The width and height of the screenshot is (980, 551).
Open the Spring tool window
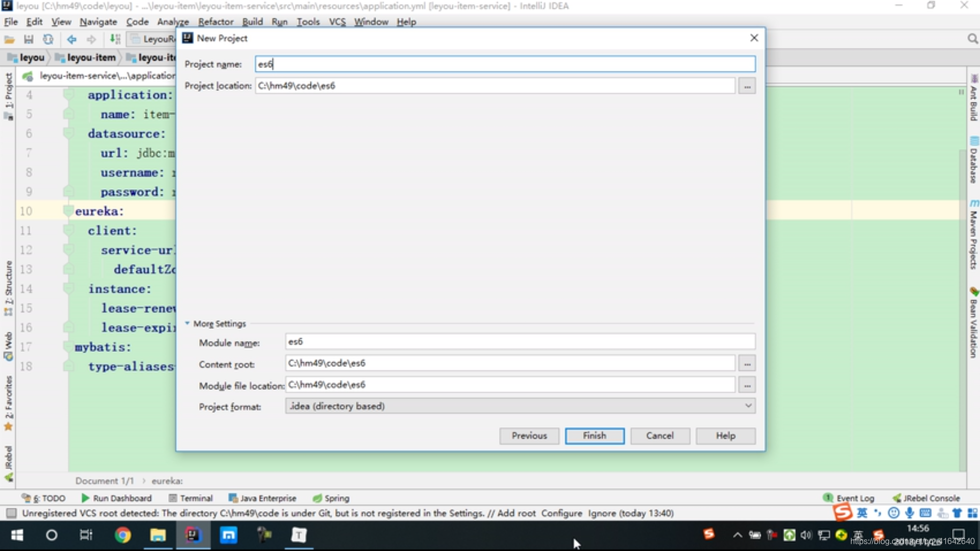[x=331, y=498]
